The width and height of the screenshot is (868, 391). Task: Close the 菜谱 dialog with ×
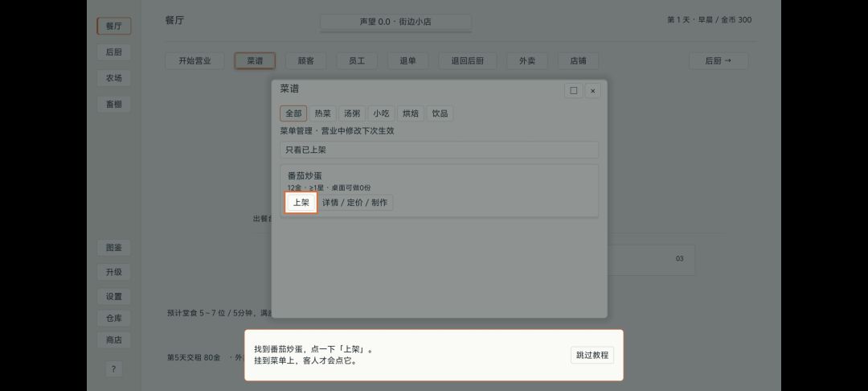tap(592, 91)
